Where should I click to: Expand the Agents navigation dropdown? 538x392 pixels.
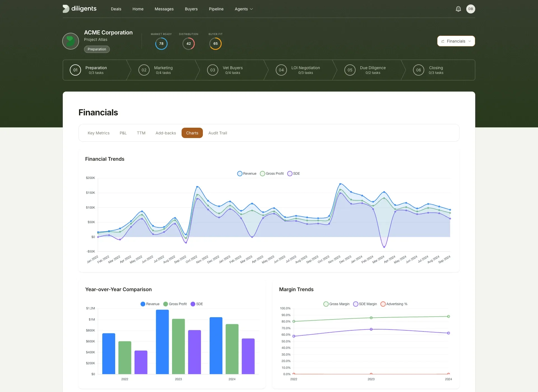244,9
